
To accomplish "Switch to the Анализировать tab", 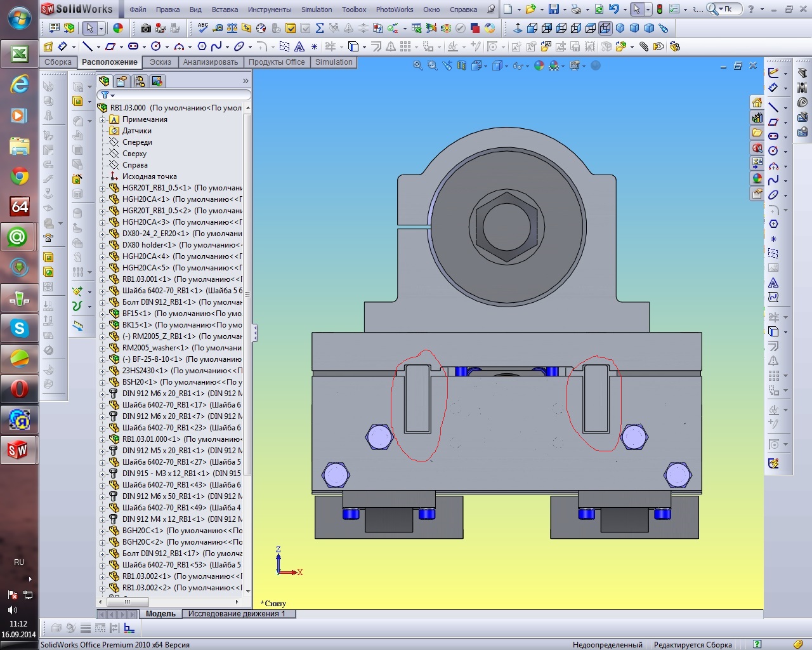I will click(211, 62).
